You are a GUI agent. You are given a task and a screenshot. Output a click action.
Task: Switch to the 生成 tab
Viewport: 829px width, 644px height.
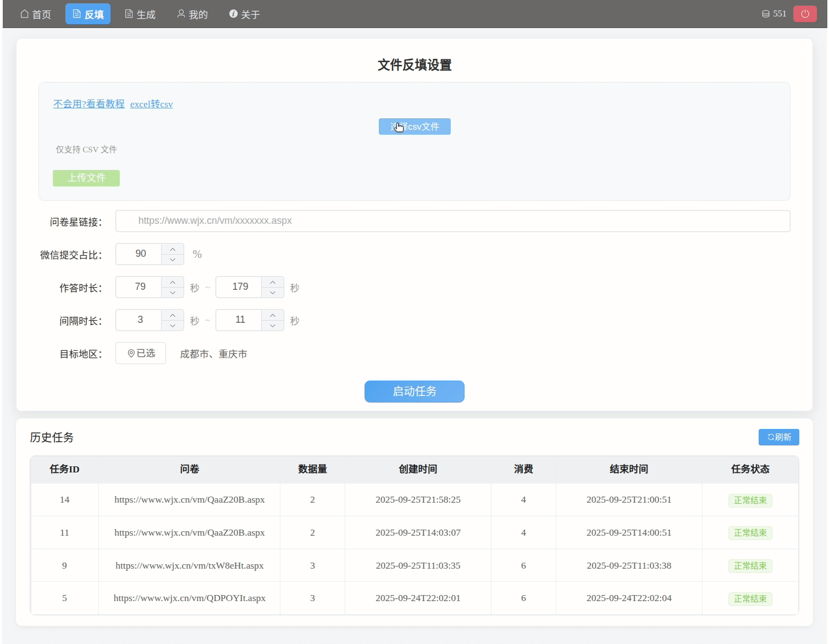tap(140, 14)
